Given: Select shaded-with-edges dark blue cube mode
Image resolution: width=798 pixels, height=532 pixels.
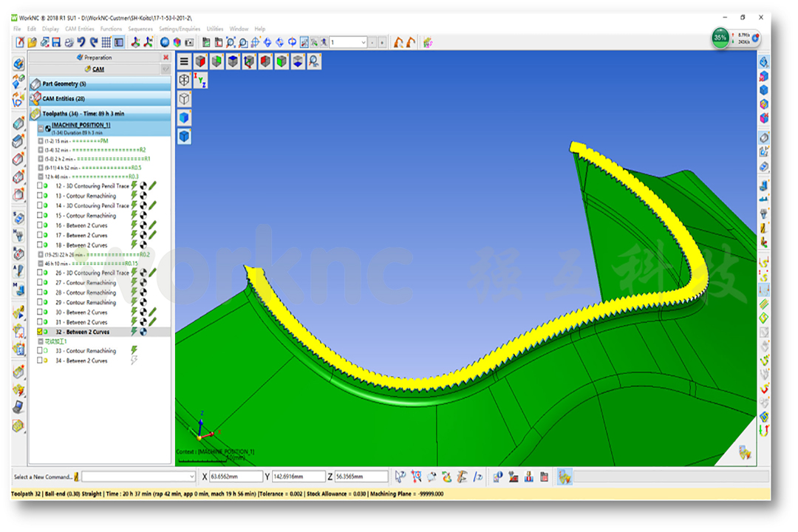Looking at the screenshot, I should [184, 137].
